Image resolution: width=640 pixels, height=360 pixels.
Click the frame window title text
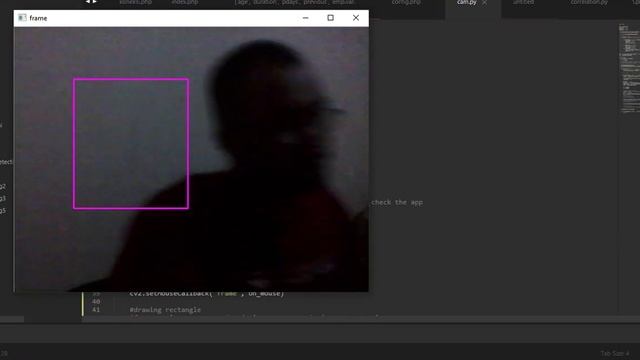point(38,18)
